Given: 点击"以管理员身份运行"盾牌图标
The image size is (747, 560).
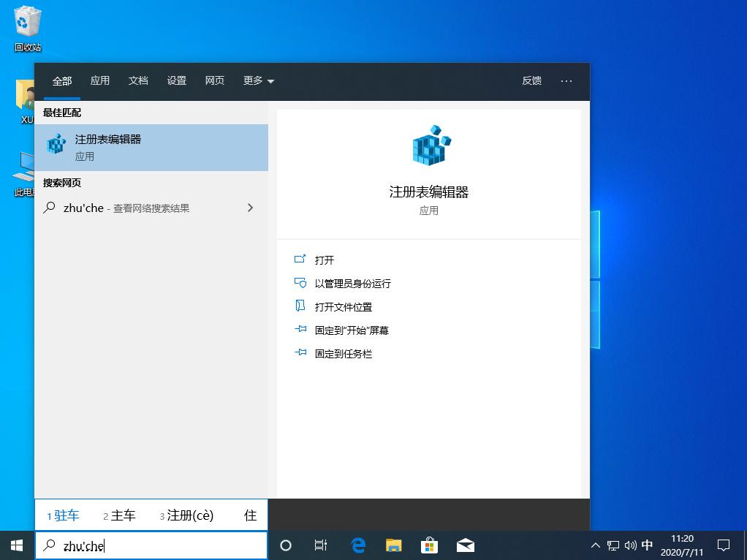Looking at the screenshot, I should click(300, 283).
